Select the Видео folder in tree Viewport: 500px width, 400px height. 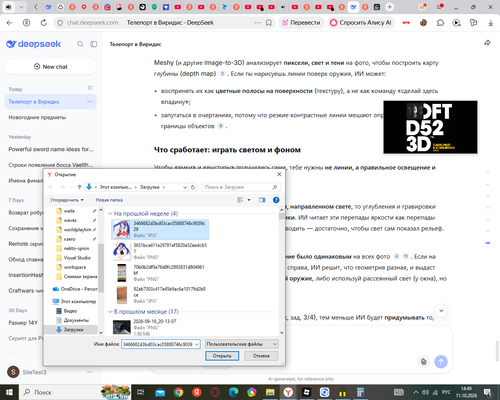(70, 311)
